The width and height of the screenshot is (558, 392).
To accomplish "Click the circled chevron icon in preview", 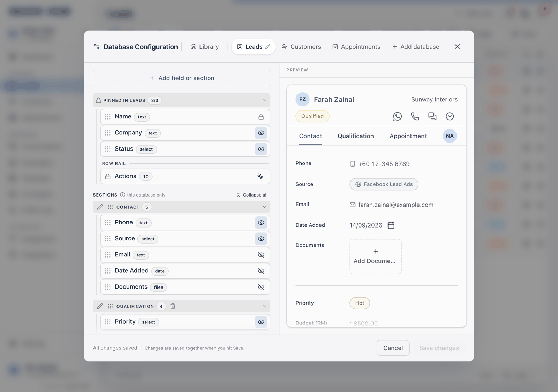I will coord(450,116).
